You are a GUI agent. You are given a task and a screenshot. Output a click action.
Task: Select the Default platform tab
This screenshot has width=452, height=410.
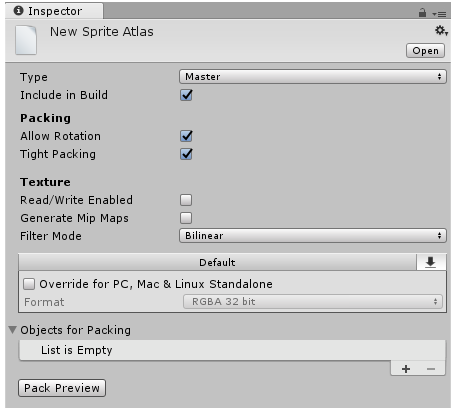(x=217, y=262)
